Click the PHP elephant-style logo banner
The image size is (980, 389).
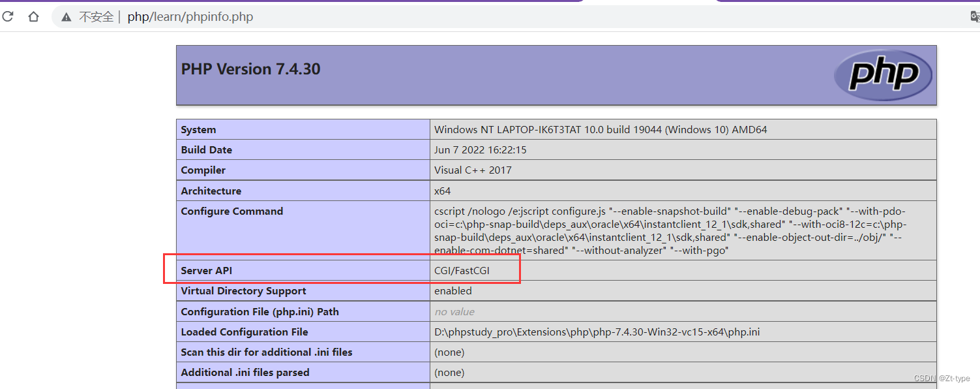(882, 74)
